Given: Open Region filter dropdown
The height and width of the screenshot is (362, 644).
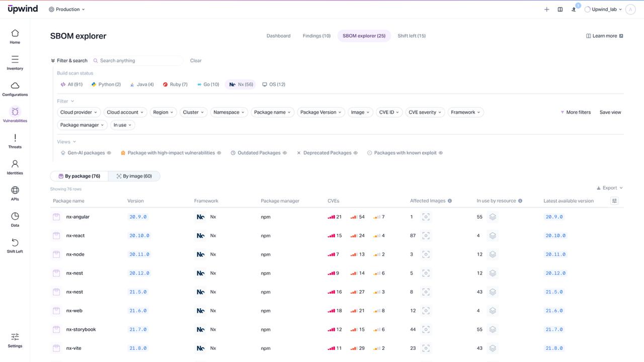Looking at the screenshot, I should 164,112.
